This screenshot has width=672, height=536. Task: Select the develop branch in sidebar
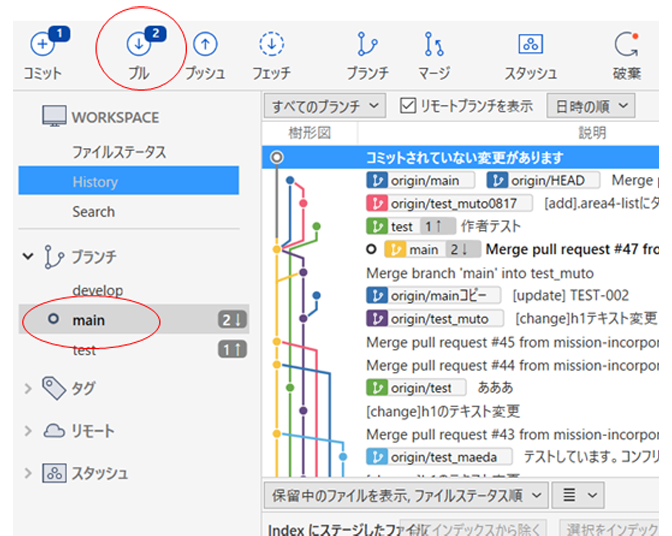[98, 290]
